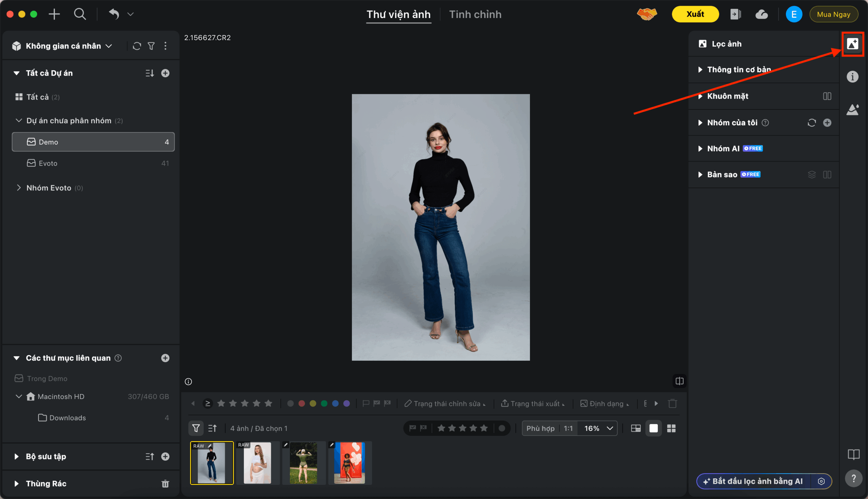868x499 pixels.
Task: Expand the Nhóm Evoto tree node
Action: tap(19, 188)
